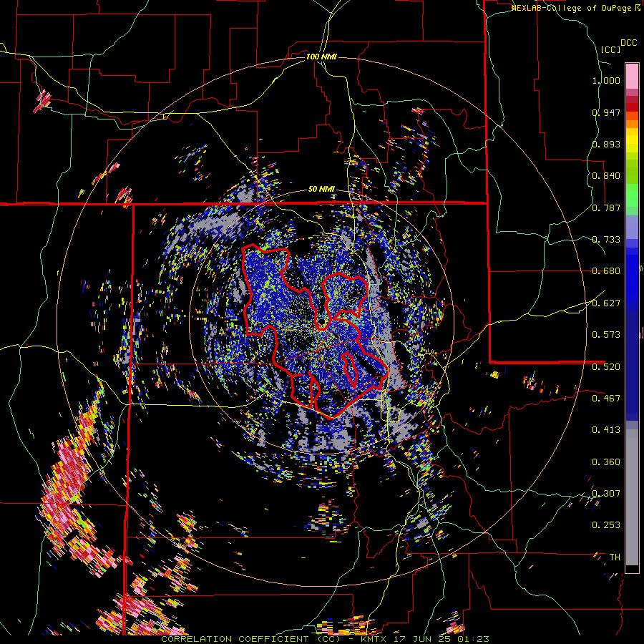Click the [CC] label above the color scale

610,49
